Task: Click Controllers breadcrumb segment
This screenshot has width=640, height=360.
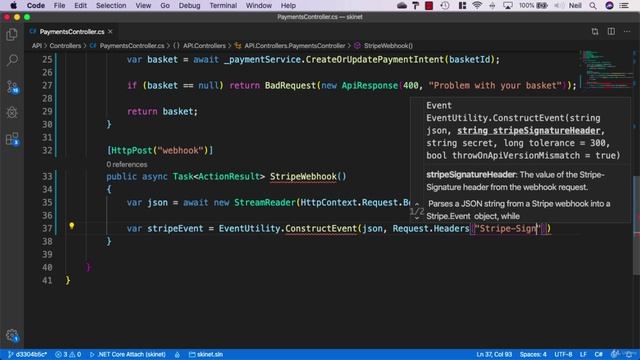Action: tap(65, 46)
